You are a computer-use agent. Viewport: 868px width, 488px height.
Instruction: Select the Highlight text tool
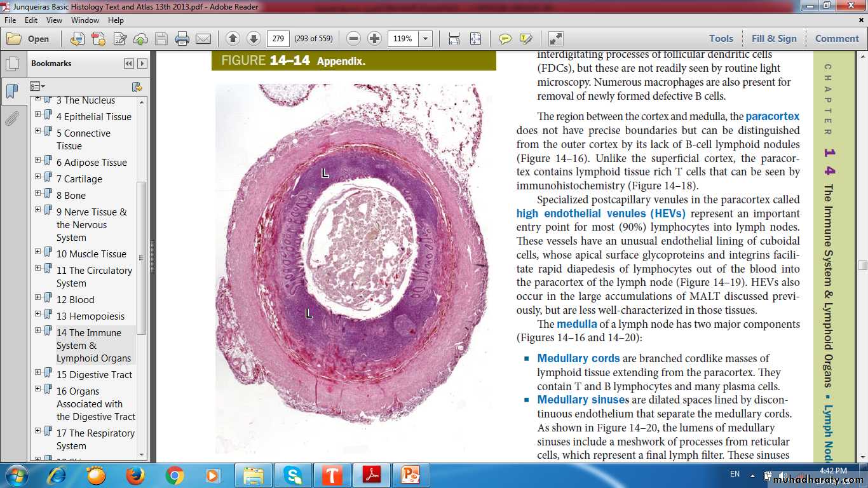click(526, 39)
